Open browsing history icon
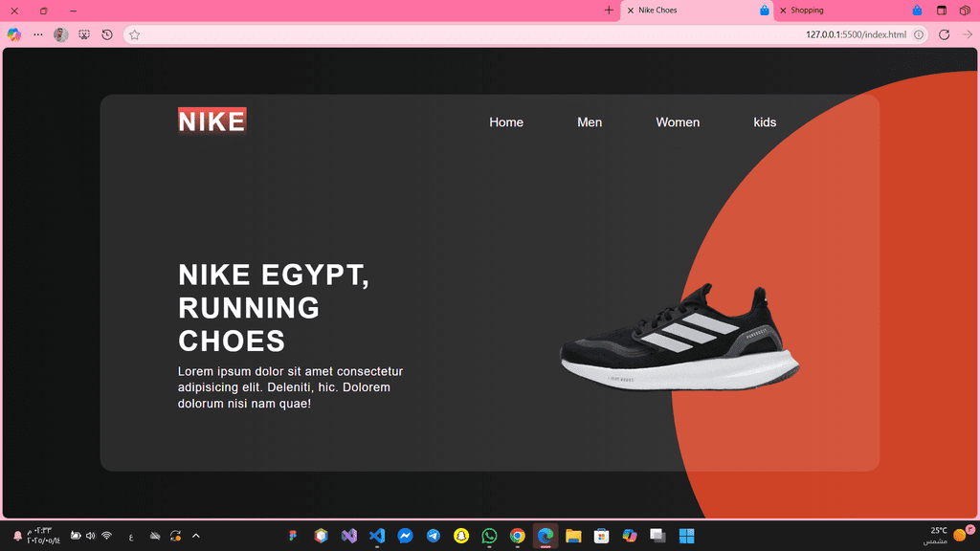Image resolution: width=980 pixels, height=551 pixels. [x=107, y=35]
